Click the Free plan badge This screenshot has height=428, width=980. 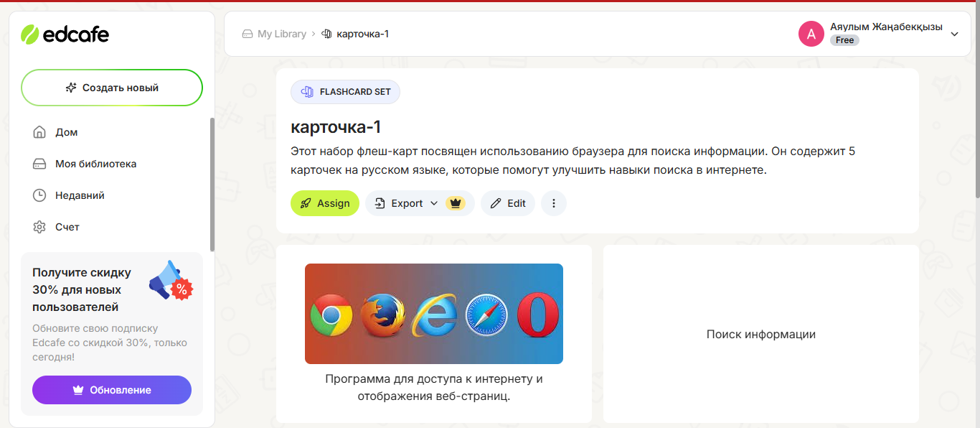click(x=845, y=40)
